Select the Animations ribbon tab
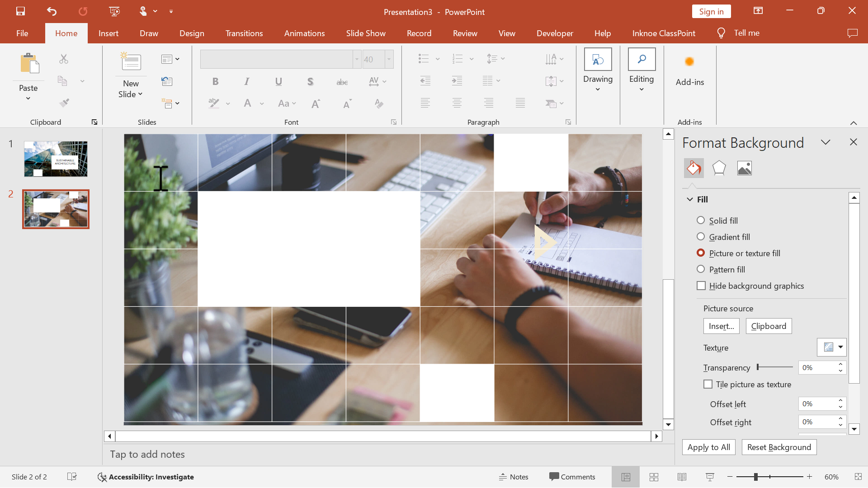This screenshot has height=488, width=868. pos(305,33)
